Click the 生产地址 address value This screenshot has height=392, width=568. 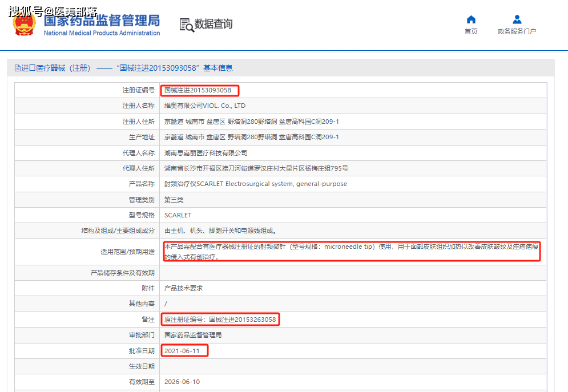pos(252,137)
